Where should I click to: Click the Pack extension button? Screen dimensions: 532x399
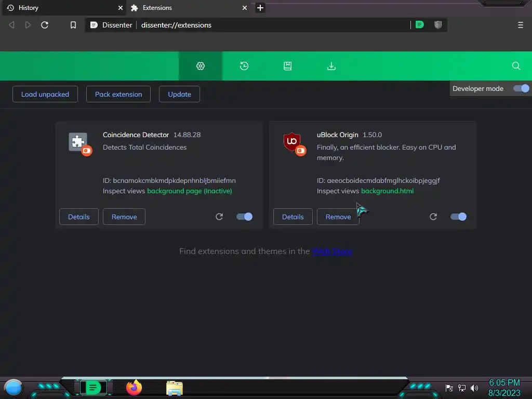(118, 94)
